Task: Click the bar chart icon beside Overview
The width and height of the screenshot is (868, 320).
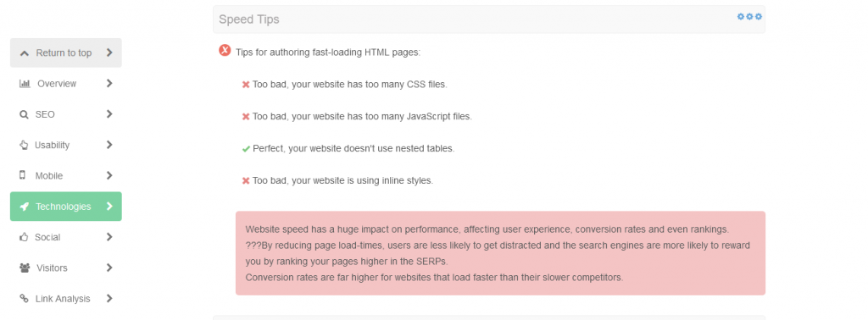Action: pyautogui.click(x=25, y=84)
